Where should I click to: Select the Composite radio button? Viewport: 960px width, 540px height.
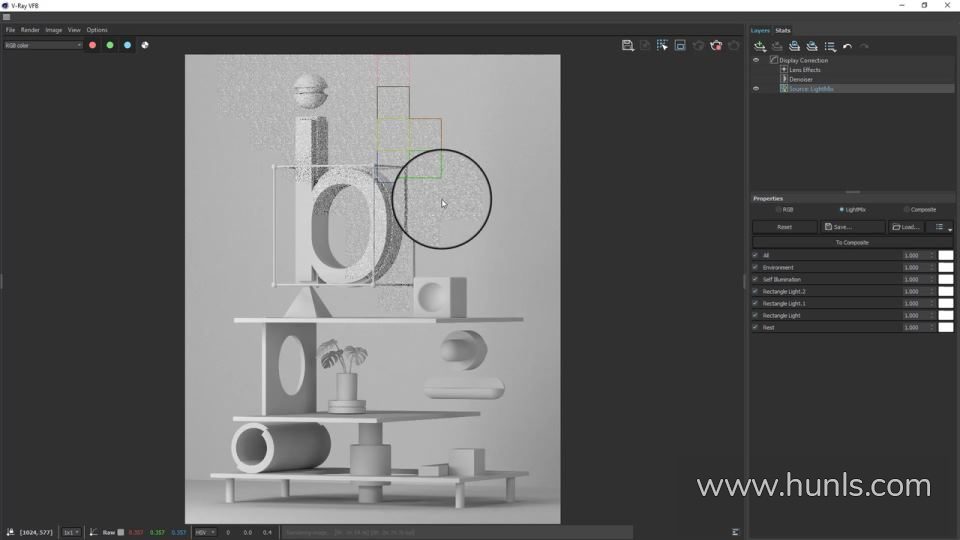907,209
